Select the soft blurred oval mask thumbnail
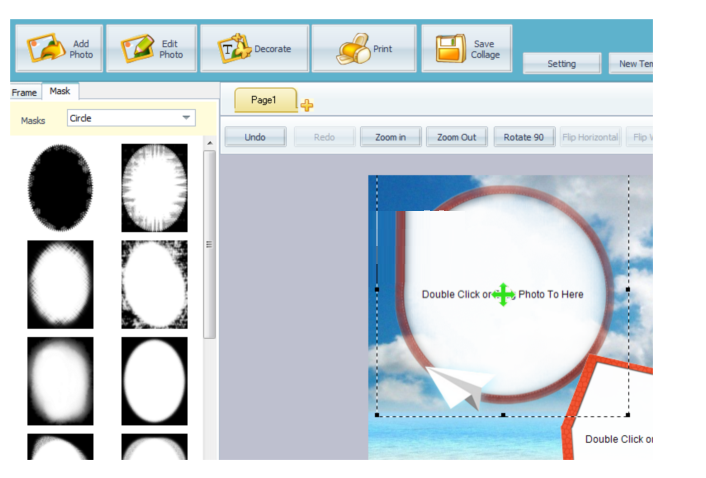 pyautogui.click(x=60, y=381)
